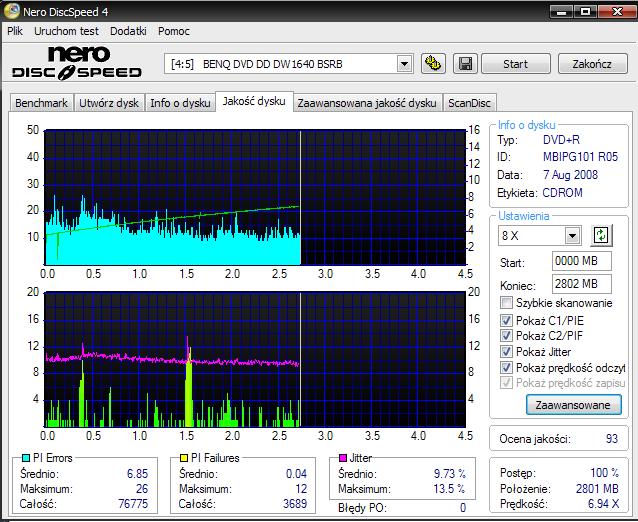Enable Szybkie skanowanie checkbox
Image resolution: width=638 pixels, height=522 pixels.
[x=506, y=303]
